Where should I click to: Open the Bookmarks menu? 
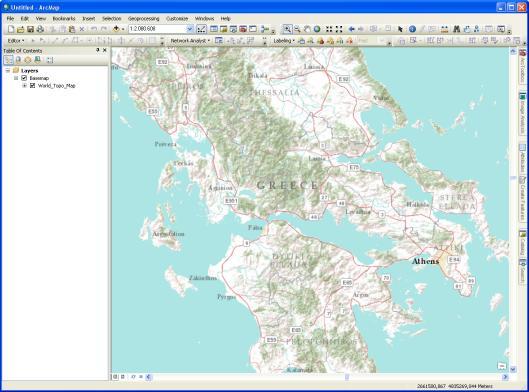(64, 19)
